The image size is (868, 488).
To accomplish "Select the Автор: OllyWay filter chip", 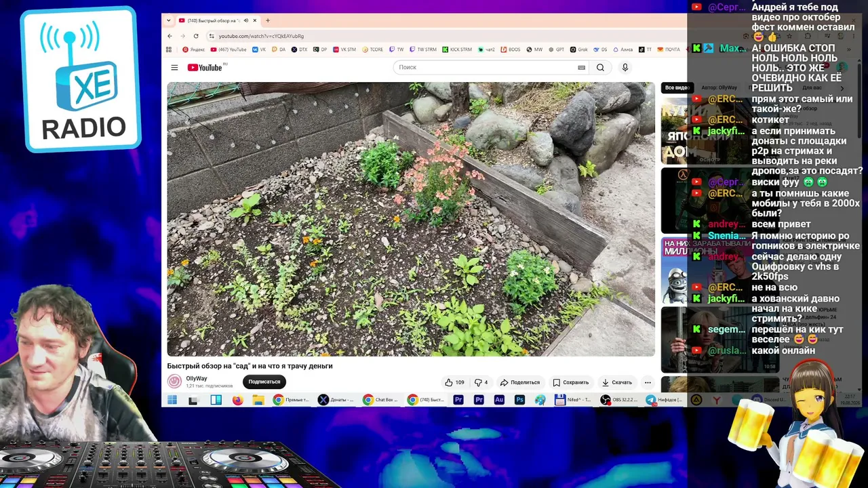I will coord(719,87).
